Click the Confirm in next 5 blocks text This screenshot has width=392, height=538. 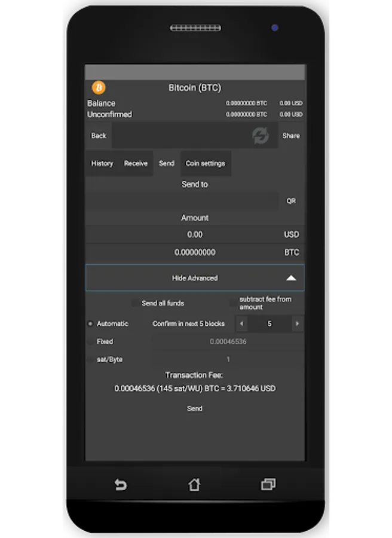188,323
